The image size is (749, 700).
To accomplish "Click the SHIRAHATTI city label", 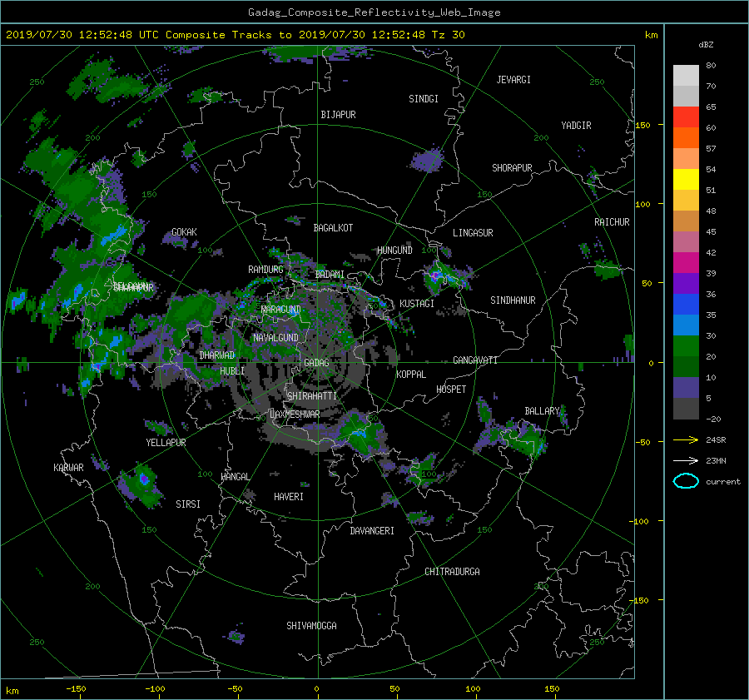I will pyautogui.click(x=312, y=396).
